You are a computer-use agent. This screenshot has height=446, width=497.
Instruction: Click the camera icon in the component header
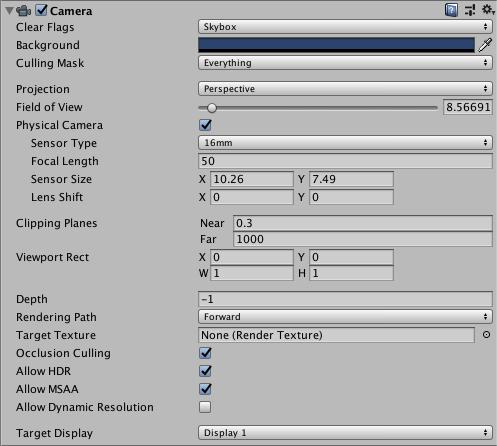pos(23,11)
